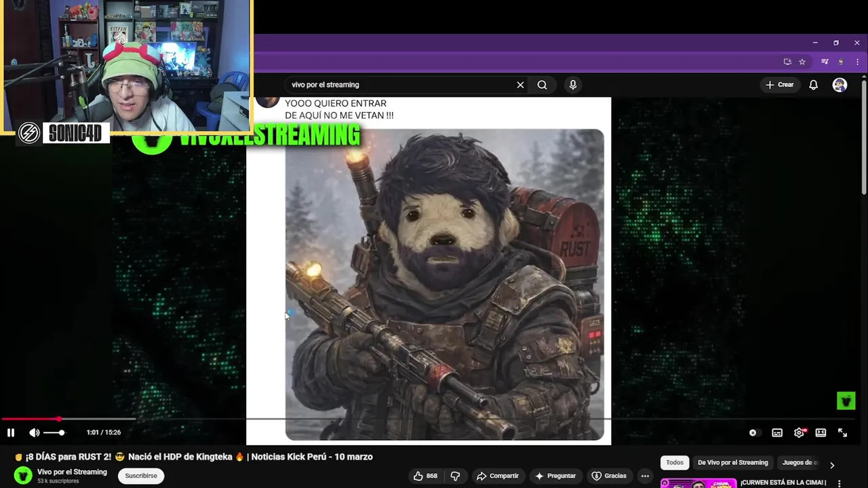Click the Gracias button
Viewport: 868px width, 488px height.
pos(609,476)
